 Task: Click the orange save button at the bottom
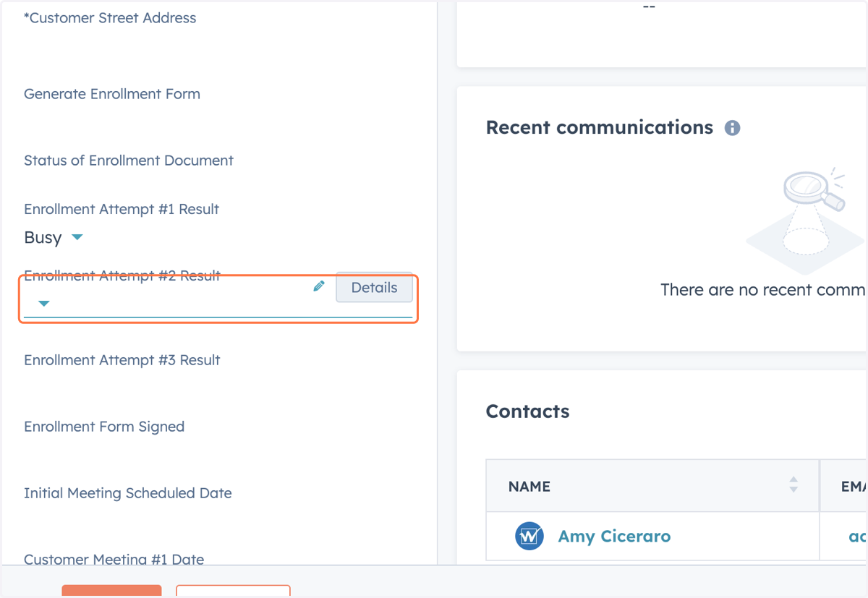111,591
